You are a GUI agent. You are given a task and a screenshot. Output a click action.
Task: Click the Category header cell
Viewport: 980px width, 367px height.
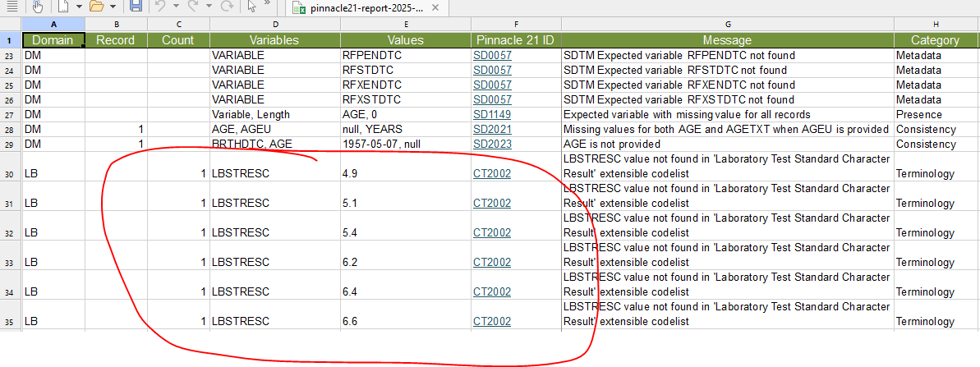(x=936, y=40)
